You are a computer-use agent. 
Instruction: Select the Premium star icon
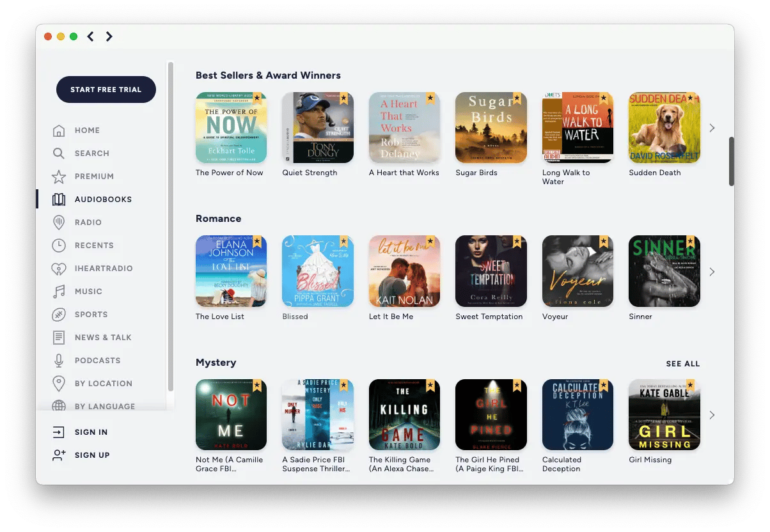tap(59, 176)
